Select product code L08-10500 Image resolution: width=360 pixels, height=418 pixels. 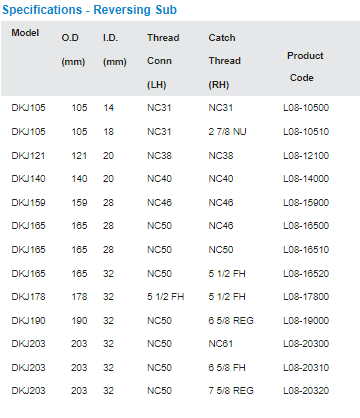pos(306,108)
